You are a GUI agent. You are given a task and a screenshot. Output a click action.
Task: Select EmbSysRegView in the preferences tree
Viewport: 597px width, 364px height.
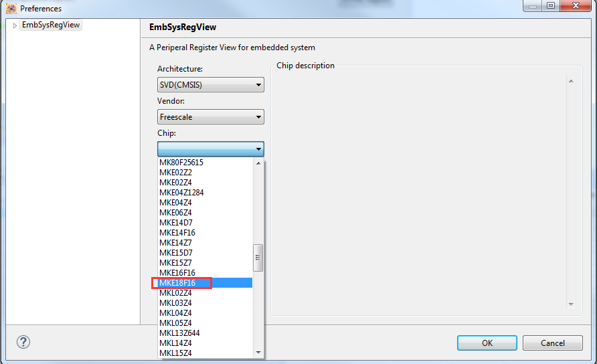(51, 25)
